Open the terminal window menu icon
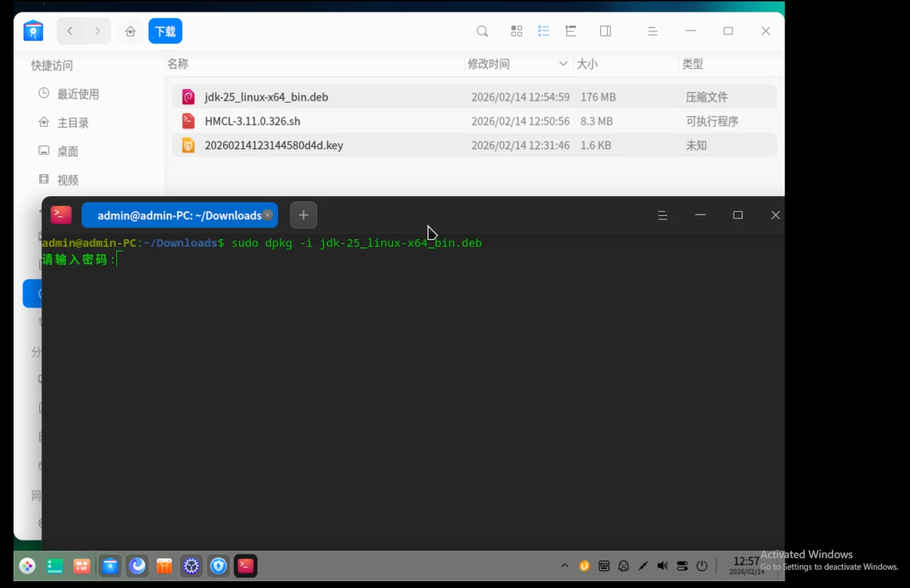Image resolution: width=910 pixels, height=588 pixels. coord(662,215)
